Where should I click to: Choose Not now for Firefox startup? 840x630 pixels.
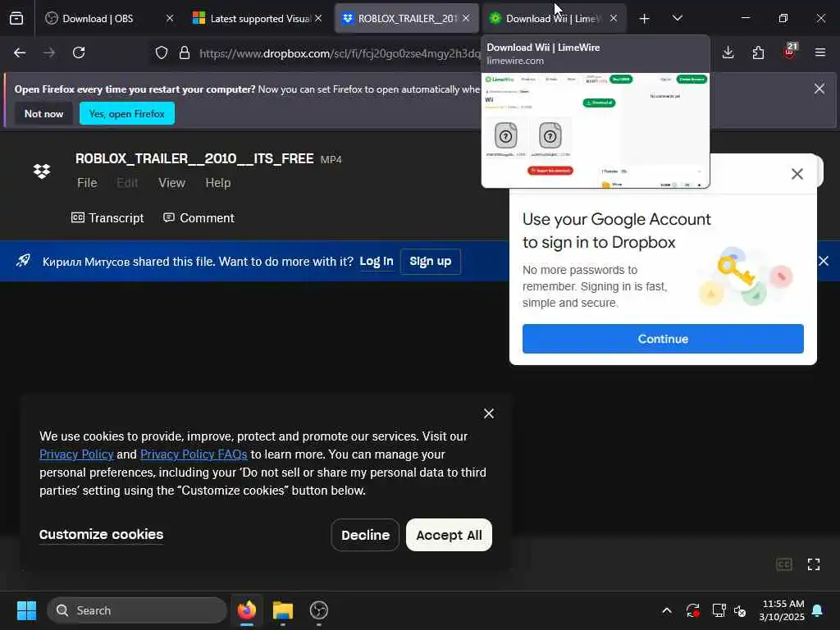(x=44, y=113)
